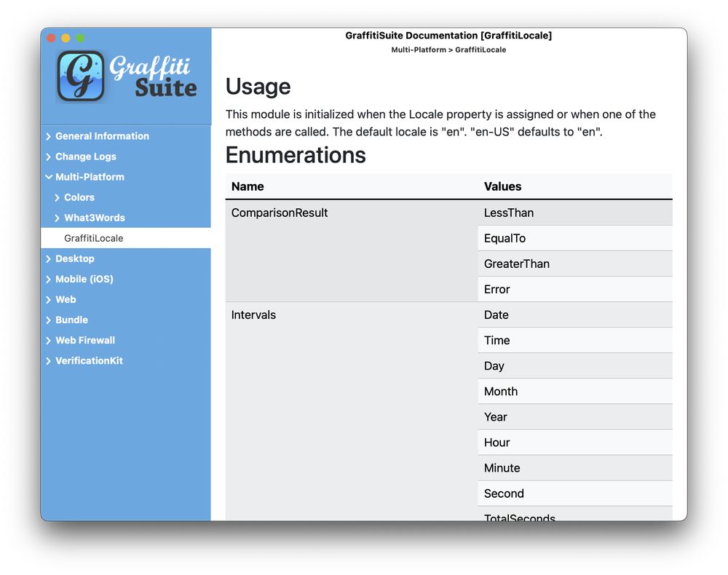Click the Enumerations heading
The image size is (728, 575).
(296, 155)
